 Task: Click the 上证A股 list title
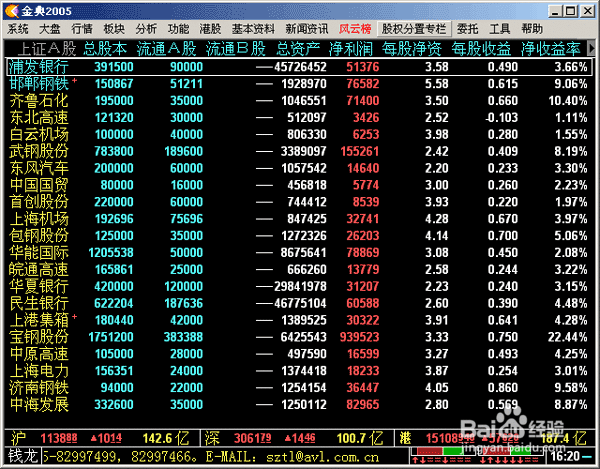pyautogui.click(x=47, y=49)
